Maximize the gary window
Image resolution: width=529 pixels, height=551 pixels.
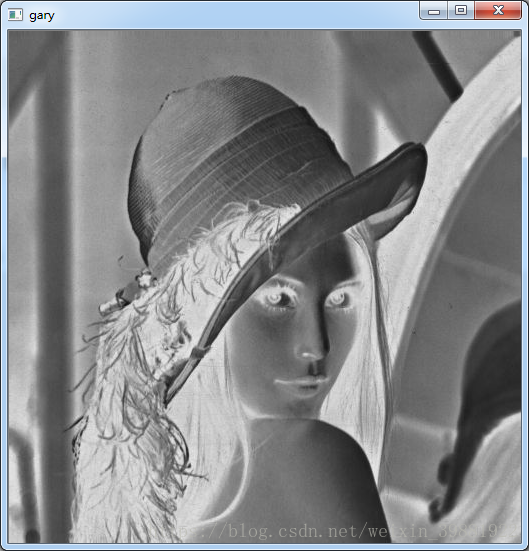(x=461, y=10)
